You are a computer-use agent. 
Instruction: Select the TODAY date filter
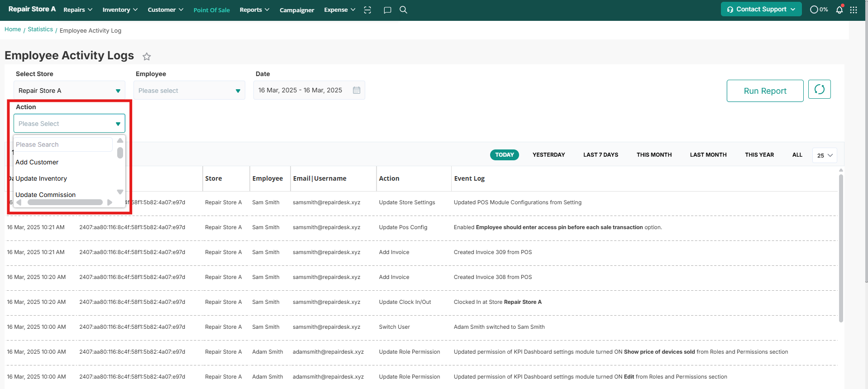pos(504,155)
